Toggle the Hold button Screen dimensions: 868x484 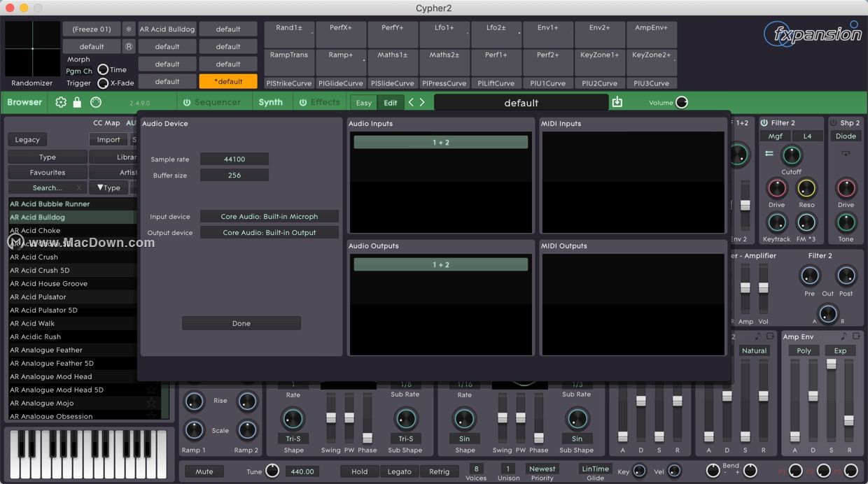(x=360, y=471)
